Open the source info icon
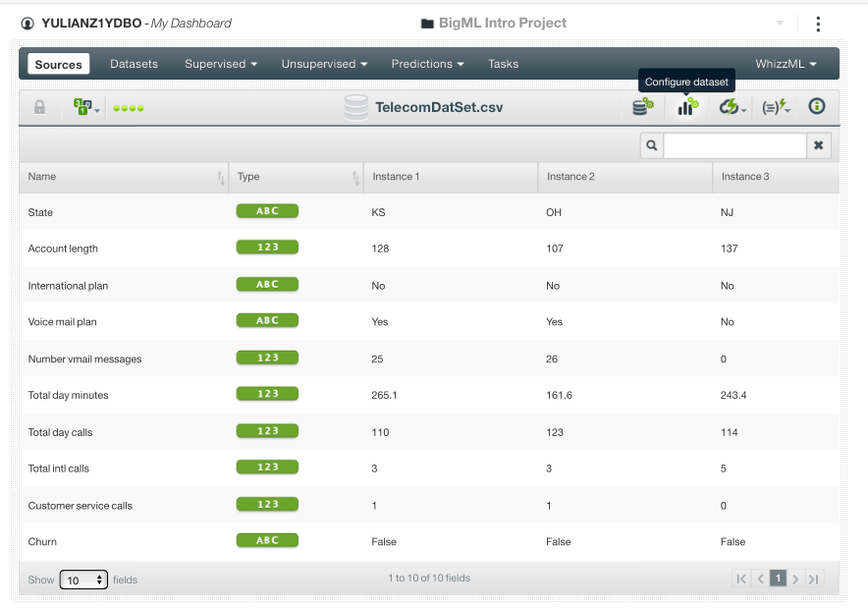868x608 pixels. pos(816,106)
